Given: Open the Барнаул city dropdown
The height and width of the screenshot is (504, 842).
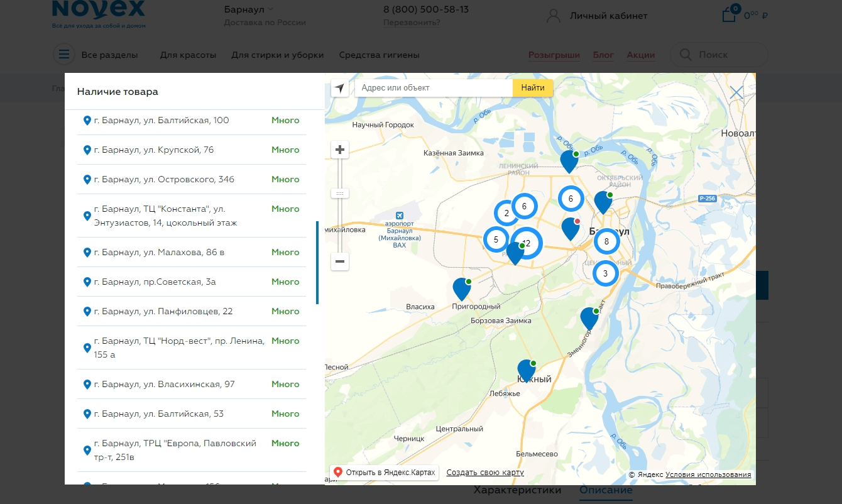Looking at the screenshot, I should point(249,9).
